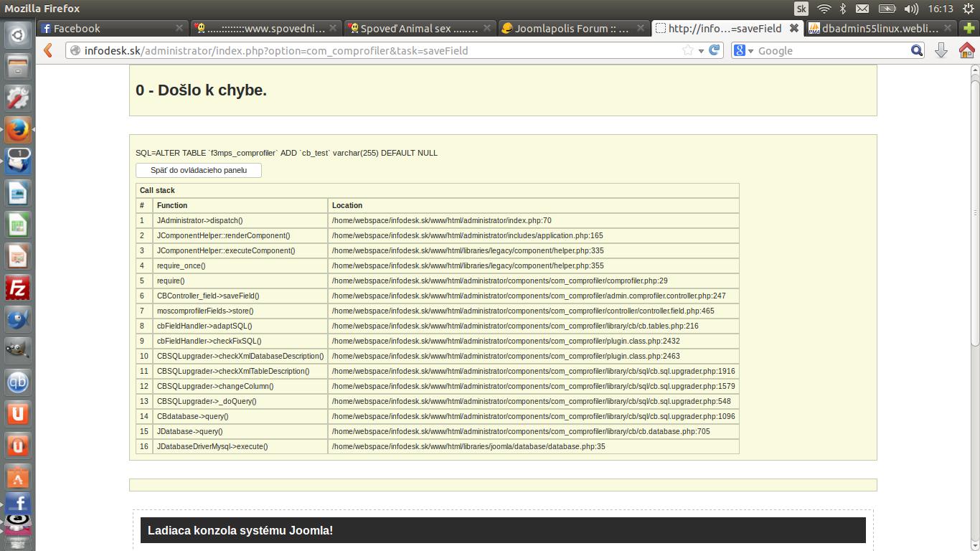This screenshot has width=980, height=551.
Task: Open the Files manager in launcher
Action: [18, 67]
